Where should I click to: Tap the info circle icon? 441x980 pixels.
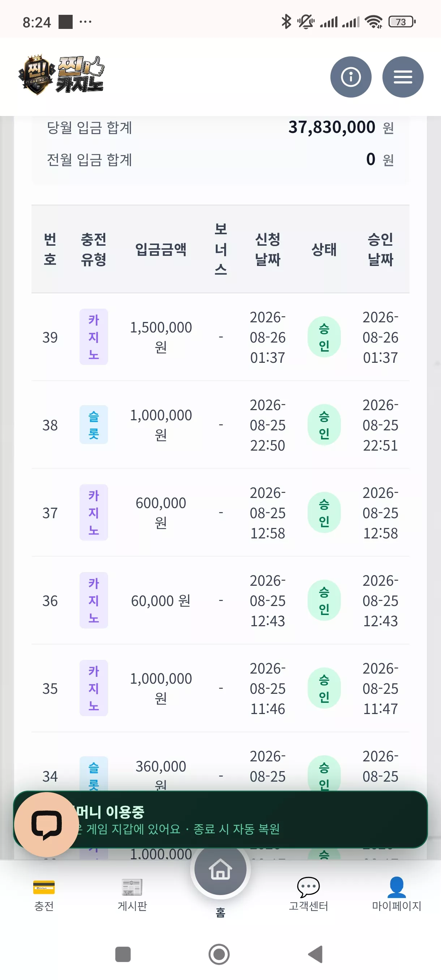(351, 77)
